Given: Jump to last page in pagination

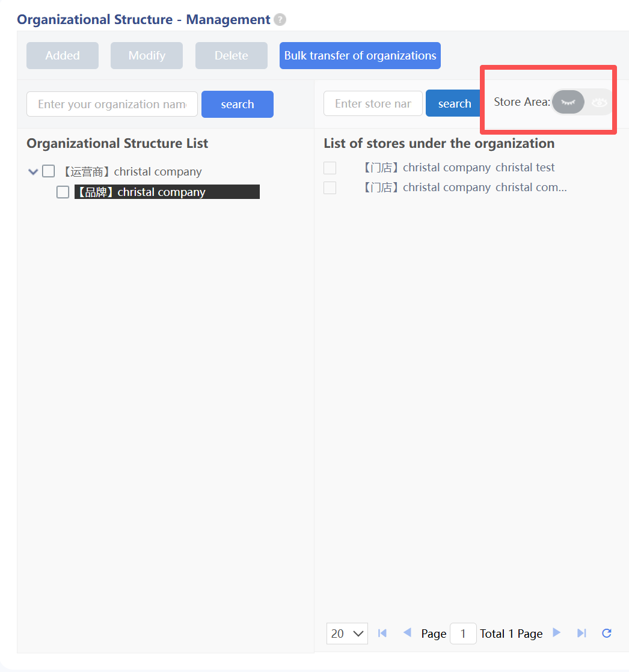Looking at the screenshot, I should coord(581,633).
